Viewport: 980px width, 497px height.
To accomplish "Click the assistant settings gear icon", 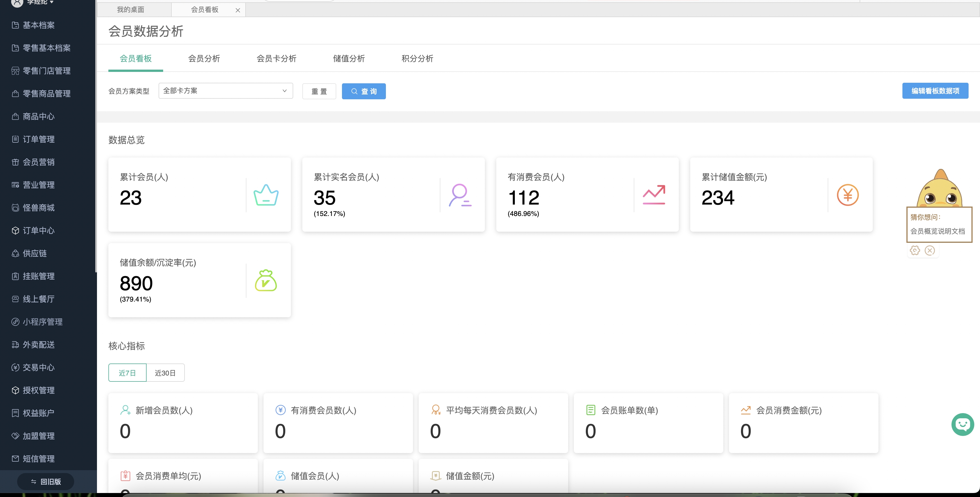I will point(915,250).
